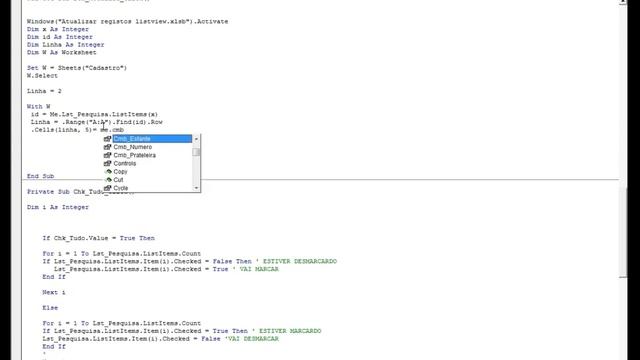Click the 'With W' line
The width and height of the screenshot is (640, 360).
click(38, 107)
